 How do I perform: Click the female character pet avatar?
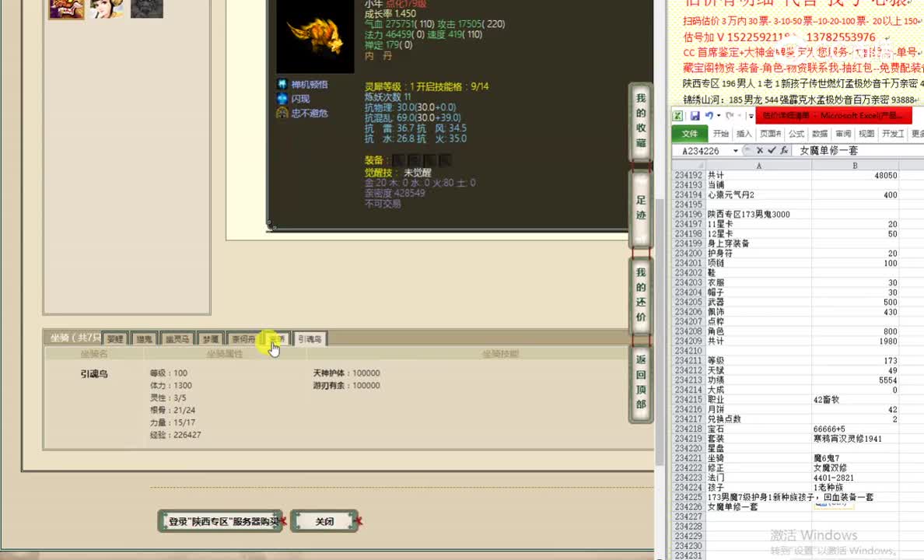coord(107,9)
